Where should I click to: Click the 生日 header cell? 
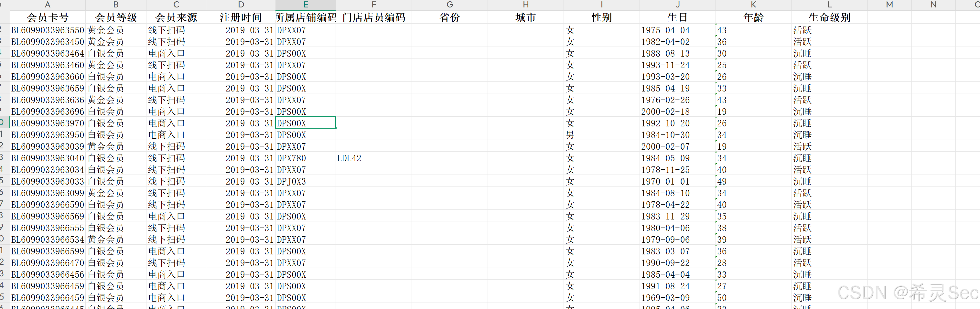678,17
